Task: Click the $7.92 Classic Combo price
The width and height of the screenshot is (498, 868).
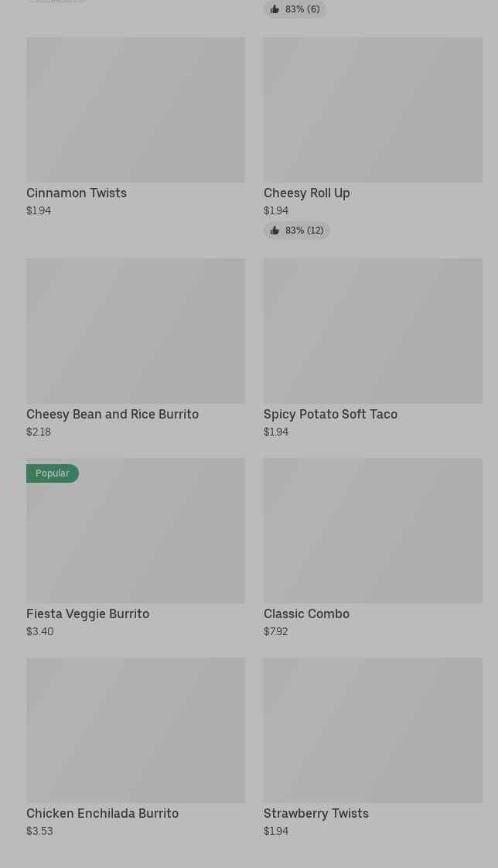Action: pyautogui.click(x=275, y=632)
